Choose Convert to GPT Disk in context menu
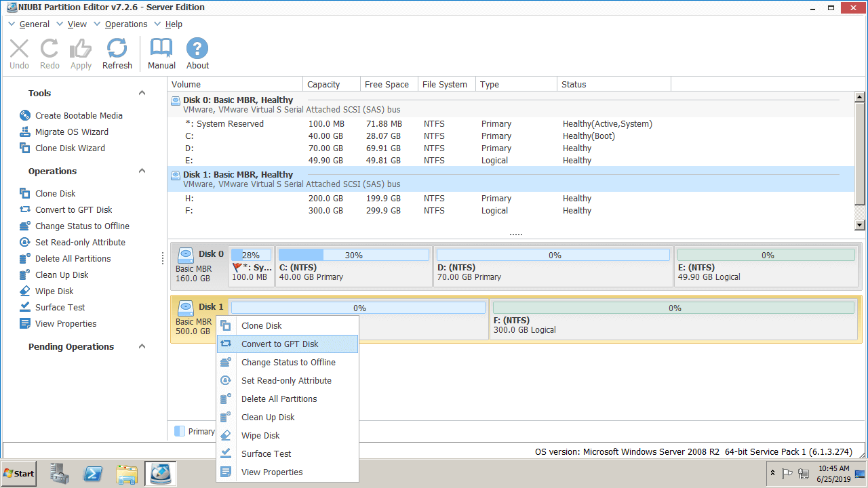The image size is (868, 488). pyautogui.click(x=279, y=344)
